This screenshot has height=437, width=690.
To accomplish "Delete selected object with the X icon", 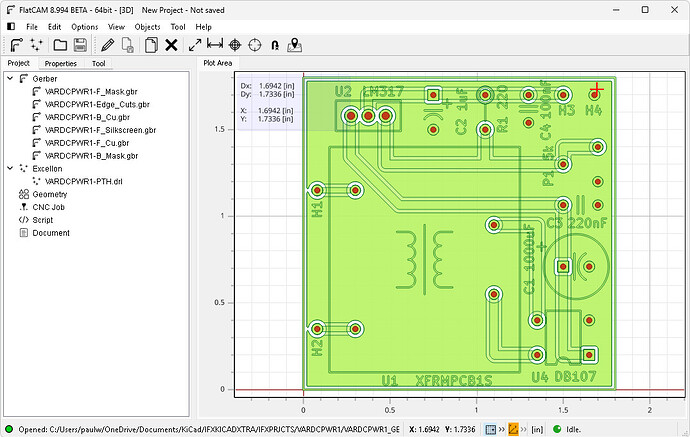I will pos(171,45).
